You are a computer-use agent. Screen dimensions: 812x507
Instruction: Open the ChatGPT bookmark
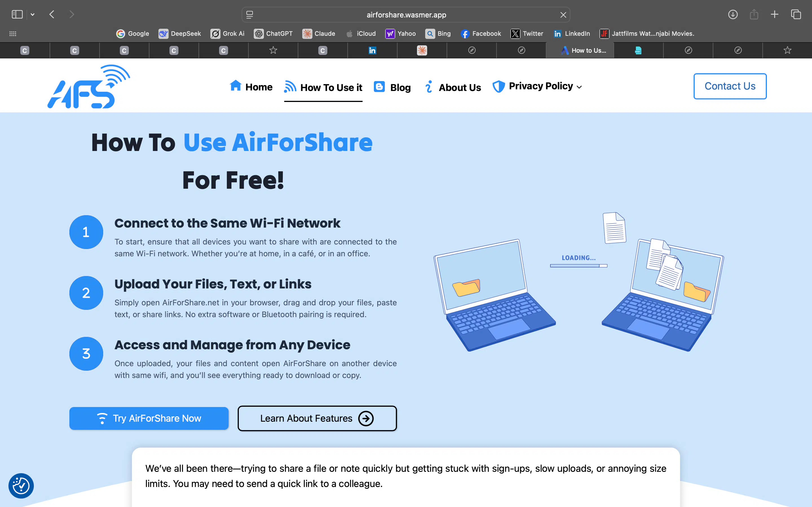click(273, 34)
